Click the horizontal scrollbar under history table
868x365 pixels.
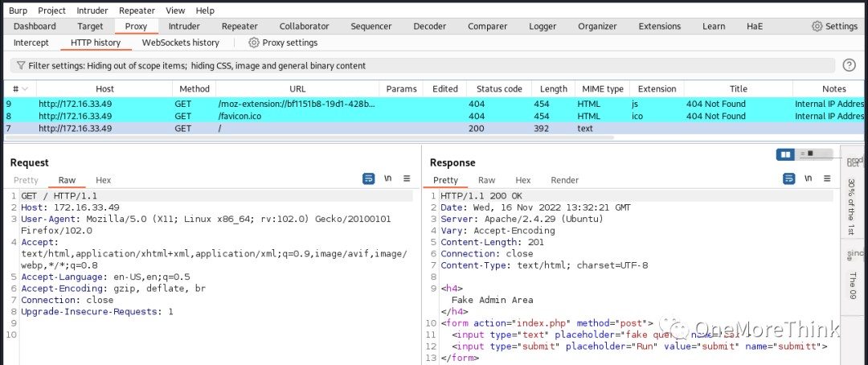point(310,137)
